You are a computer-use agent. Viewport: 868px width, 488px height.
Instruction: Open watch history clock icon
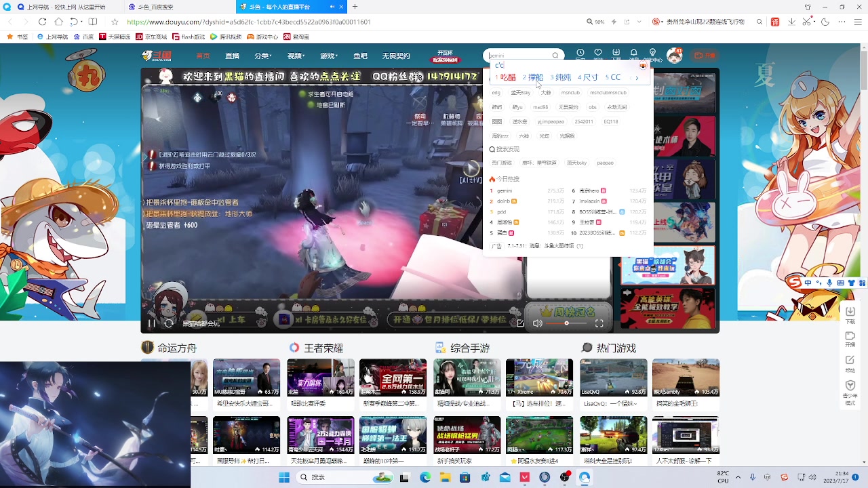(580, 53)
